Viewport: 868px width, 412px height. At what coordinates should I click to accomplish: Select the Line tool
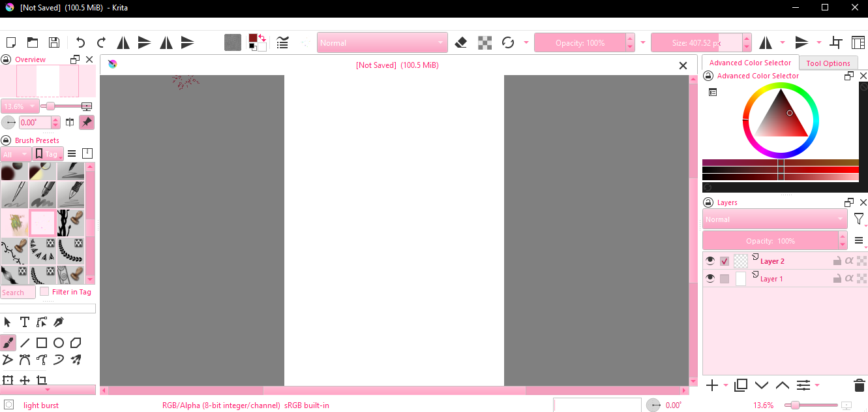[x=25, y=343]
